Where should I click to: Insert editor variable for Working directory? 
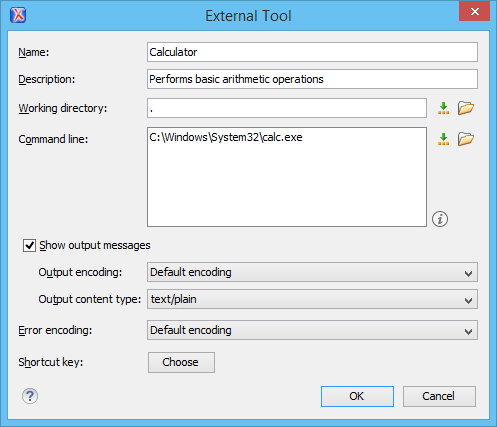[443, 108]
